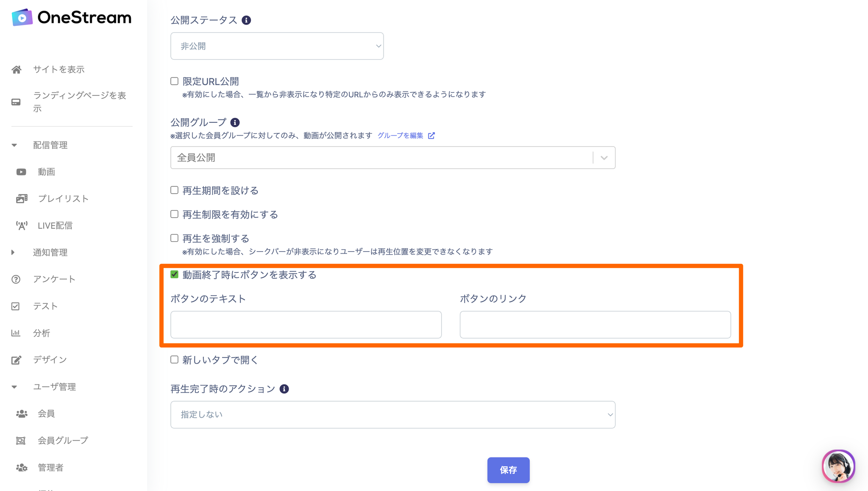Click the 会員グループ sidebar icon
The height and width of the screenshot is (491, 868).
[x=21, y=441]
